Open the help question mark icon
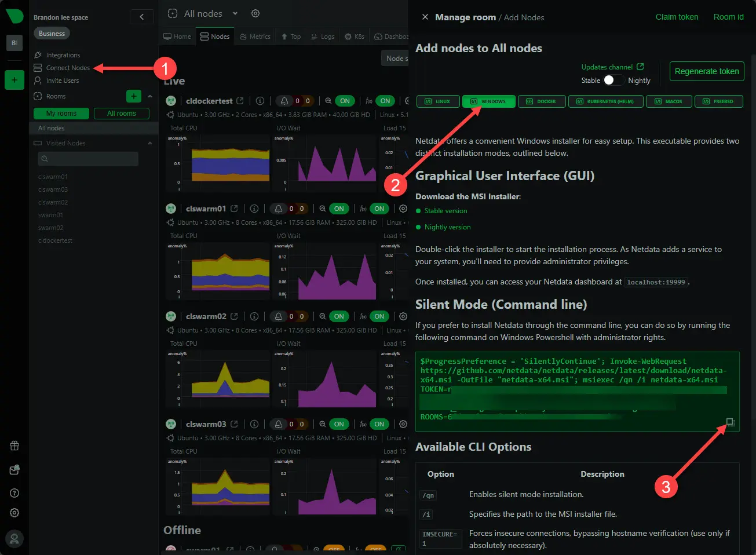This screenshot has height=555, width=756. (x=14, y=493)
